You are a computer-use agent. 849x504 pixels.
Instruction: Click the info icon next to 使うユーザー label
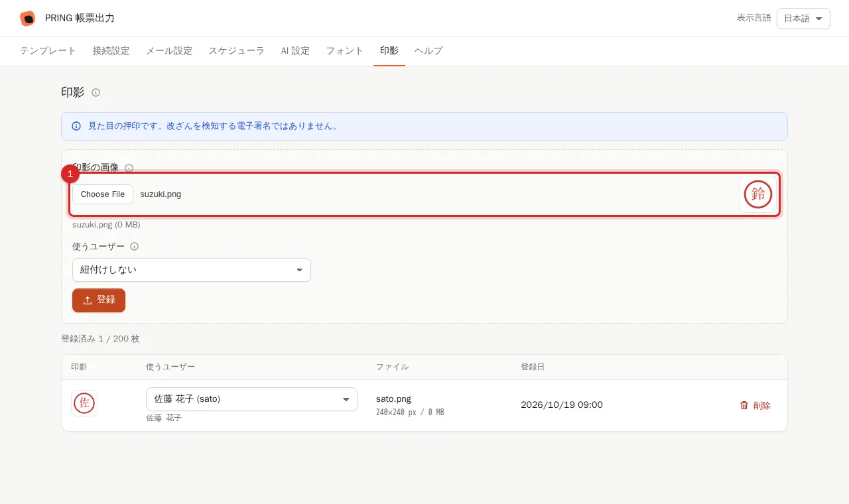click(x=134, y=247)
